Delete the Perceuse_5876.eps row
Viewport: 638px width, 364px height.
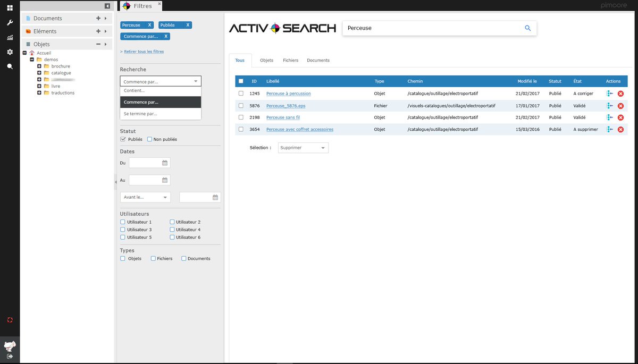tap(620, 106)
